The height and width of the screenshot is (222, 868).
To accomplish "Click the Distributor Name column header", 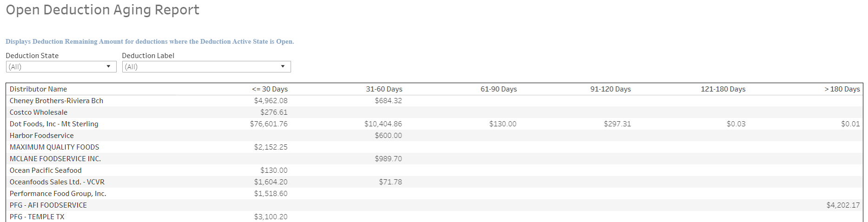I will click(38, 89).
